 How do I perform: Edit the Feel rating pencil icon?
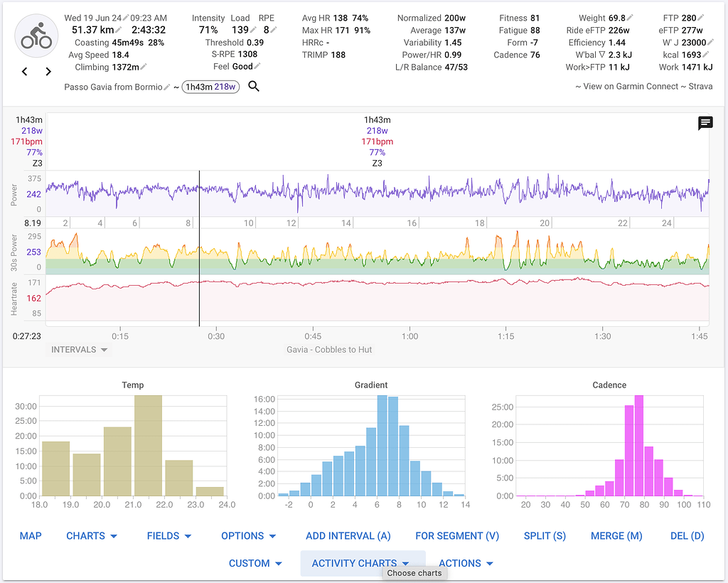[x=258, y=65]
